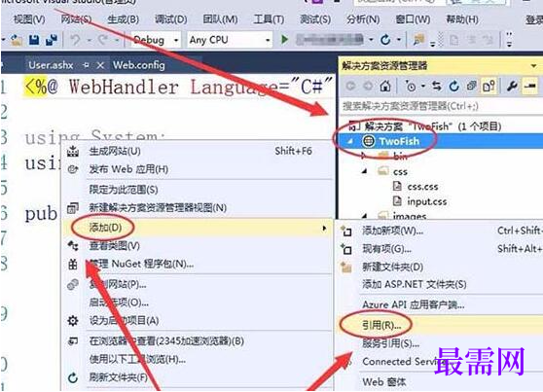This screenshot has width=543, height=392.
Task: Open the 窗口(W) menu
Action: (x=413, y=19)
